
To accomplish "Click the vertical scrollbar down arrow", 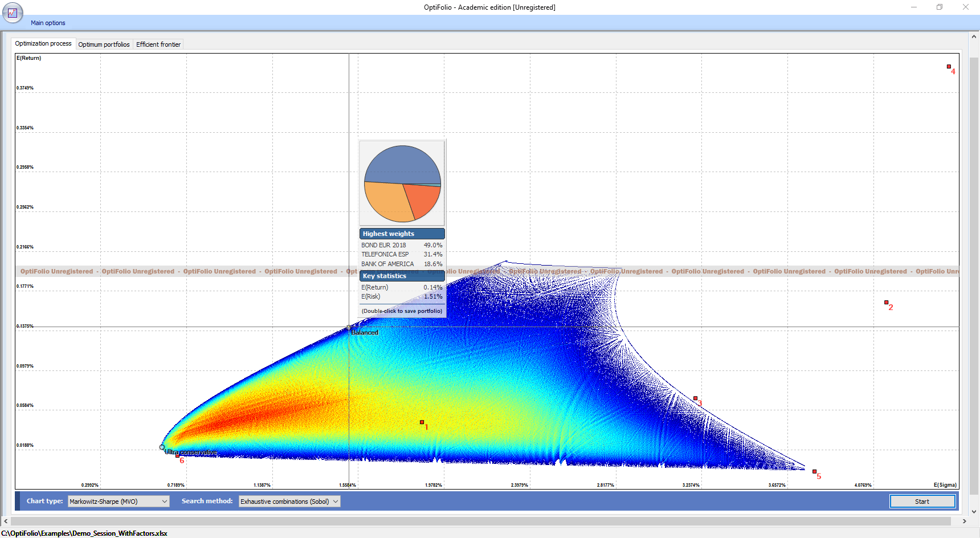I will 974,511.
